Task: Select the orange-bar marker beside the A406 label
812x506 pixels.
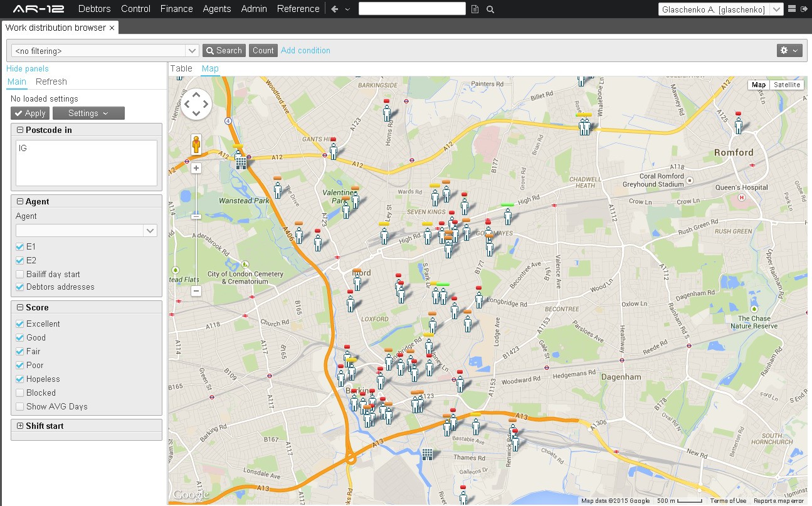Action: click(299, 233)
